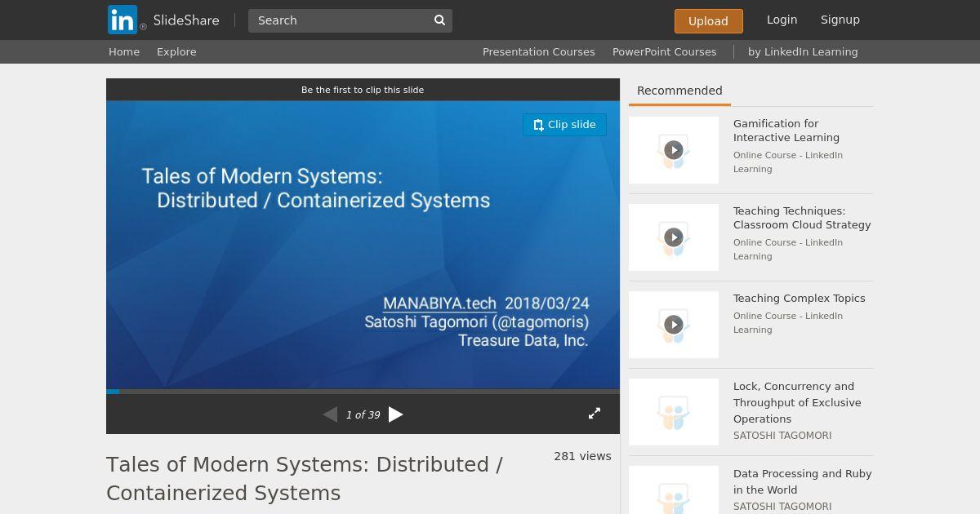Go to previous slide arrow
This screenshot has height=514, width=980.
tap(330, 414)
